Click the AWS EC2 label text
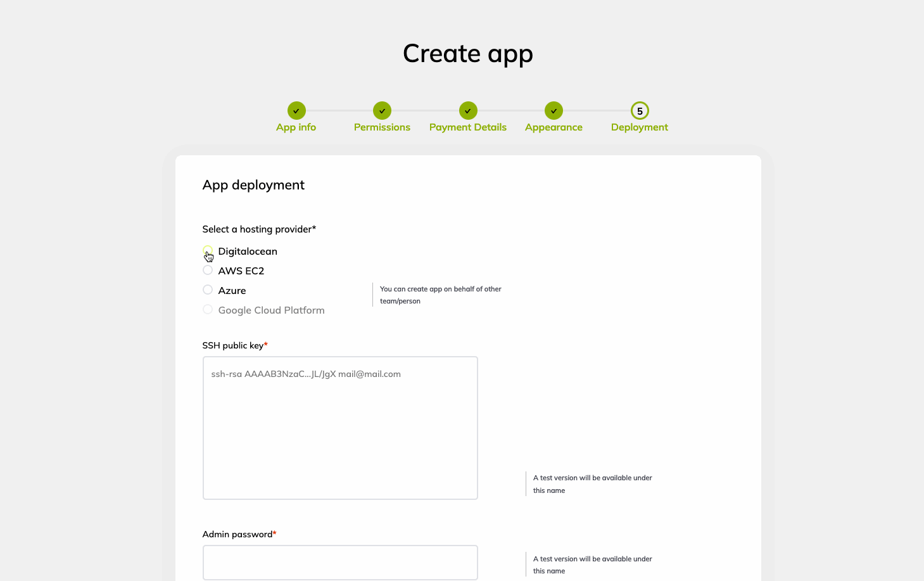Screen dimensions: 924x581 (241, 271)
